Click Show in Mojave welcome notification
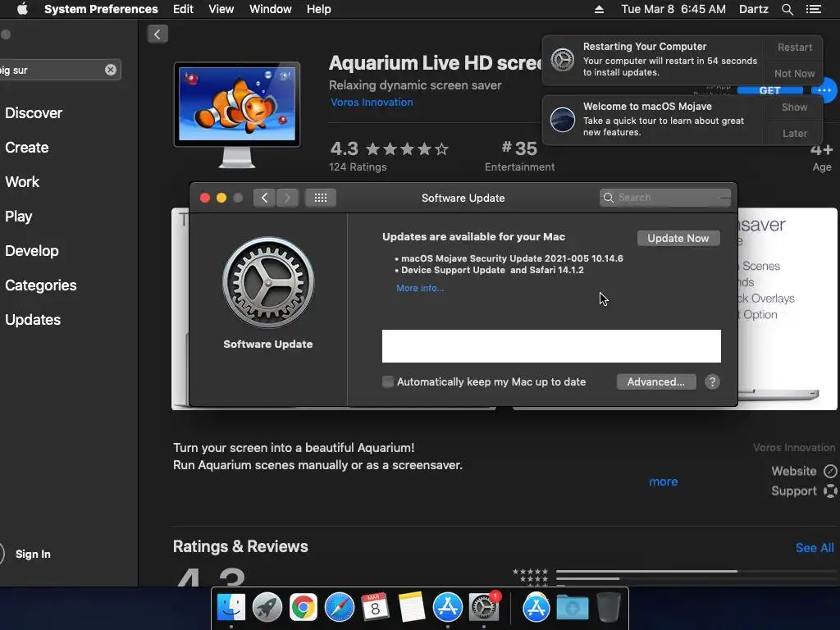Viewport: 840px width, 630px height. 795,107
